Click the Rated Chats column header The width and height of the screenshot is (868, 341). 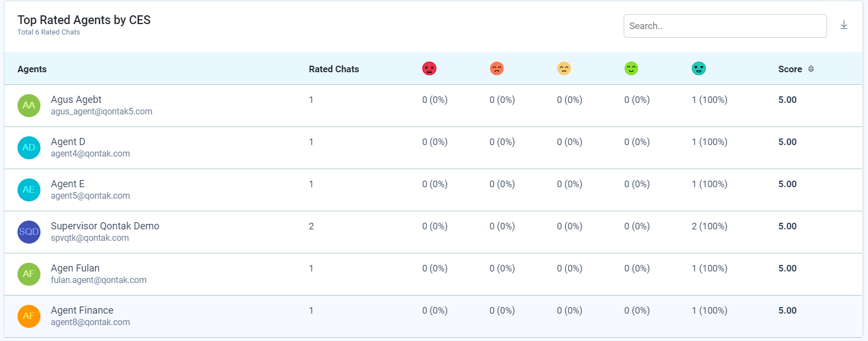tap(333, 69)
